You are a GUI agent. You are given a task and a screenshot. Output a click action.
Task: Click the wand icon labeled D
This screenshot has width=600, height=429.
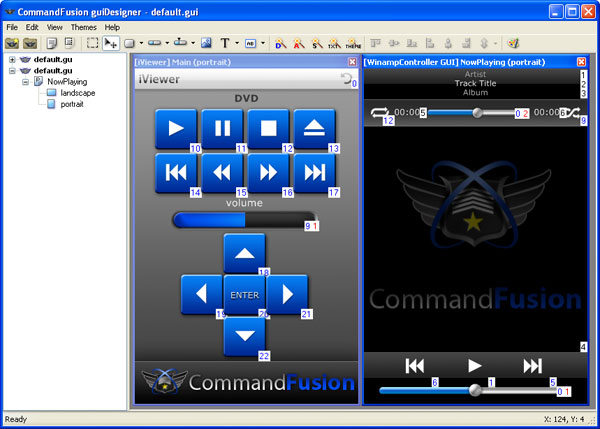(280, 43)
